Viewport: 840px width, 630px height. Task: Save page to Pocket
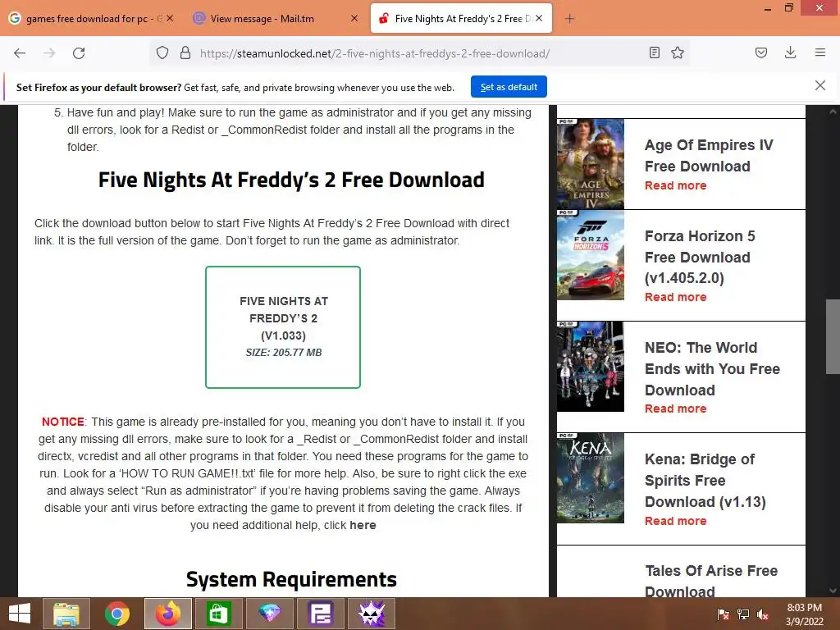click(760, 52)
